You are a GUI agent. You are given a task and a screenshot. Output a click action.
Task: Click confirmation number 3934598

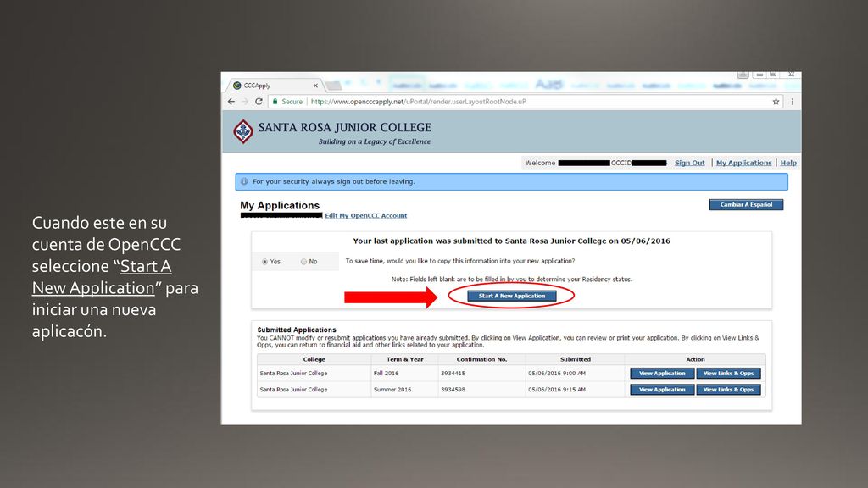click(453, 390)
